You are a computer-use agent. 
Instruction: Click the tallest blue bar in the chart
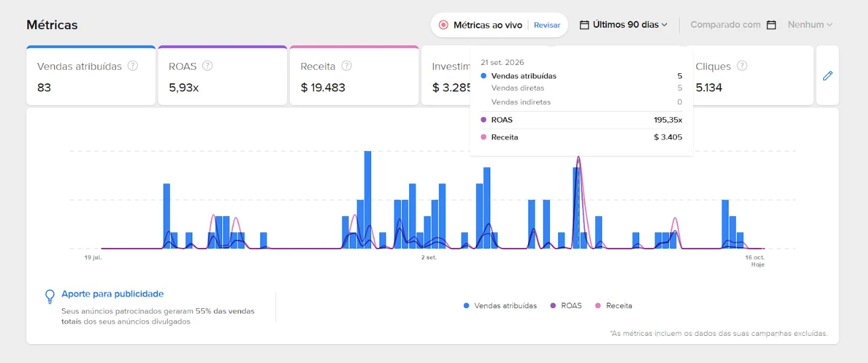pos(368,200)
